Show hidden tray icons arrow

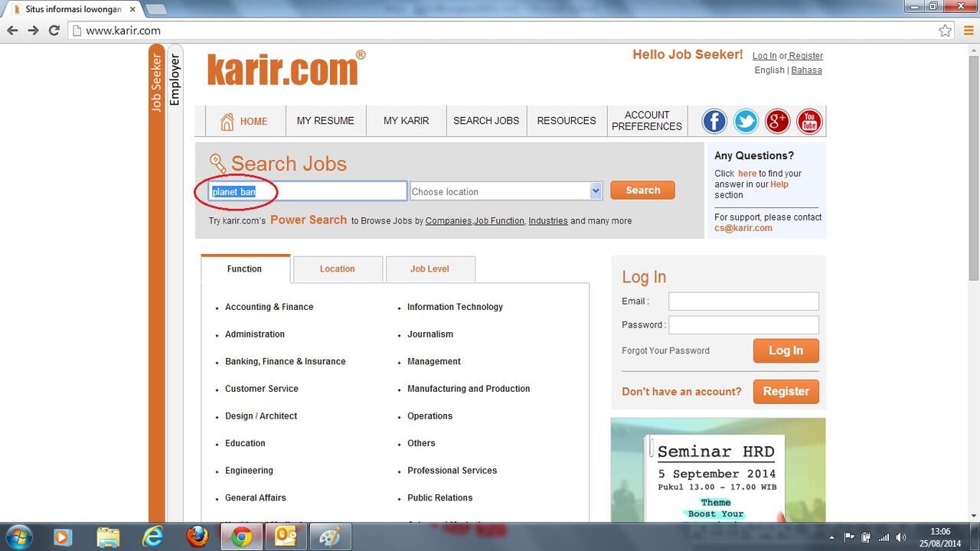coord(833,537)
